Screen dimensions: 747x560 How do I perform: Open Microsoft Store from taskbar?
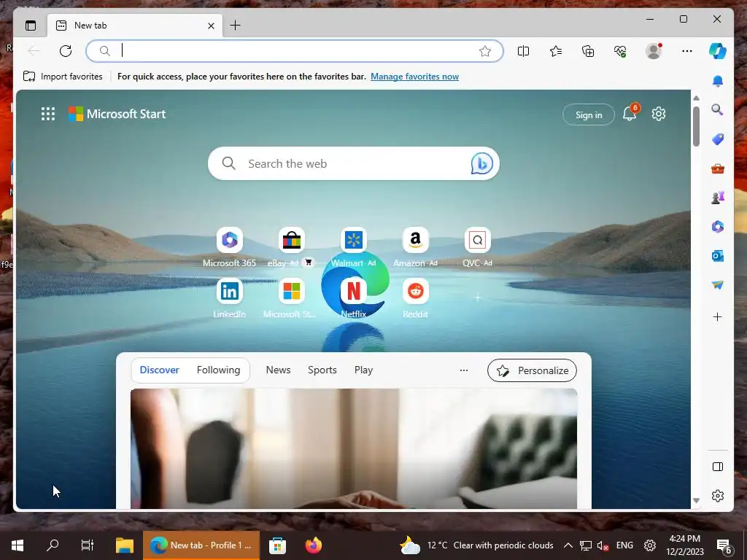coord(277,545)
